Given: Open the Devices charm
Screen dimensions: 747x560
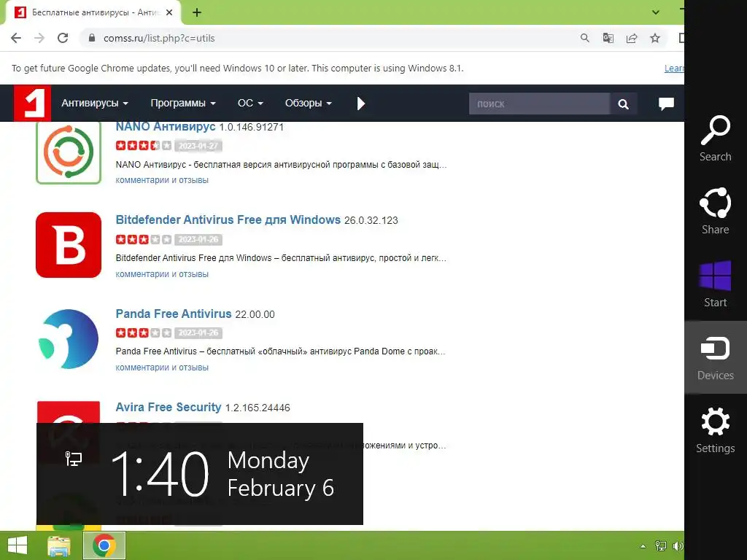Looking at the screenshot, I should click(x=715, y=357).
